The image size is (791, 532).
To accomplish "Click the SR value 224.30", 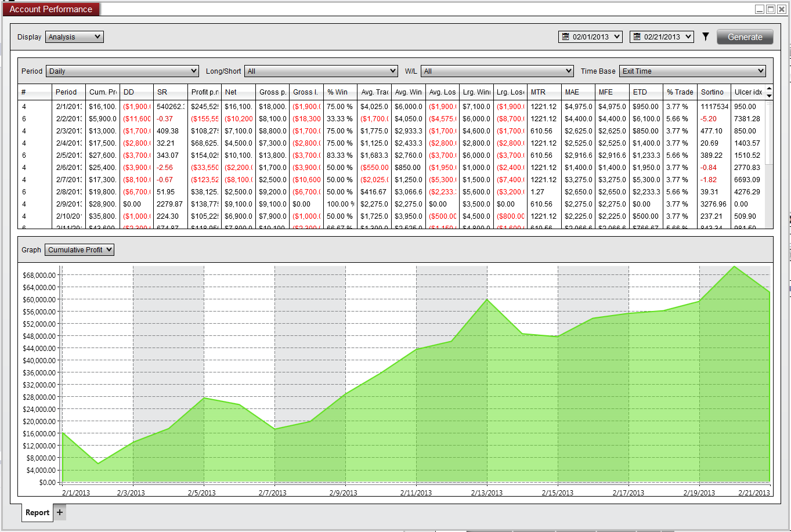I will point(168,216).
